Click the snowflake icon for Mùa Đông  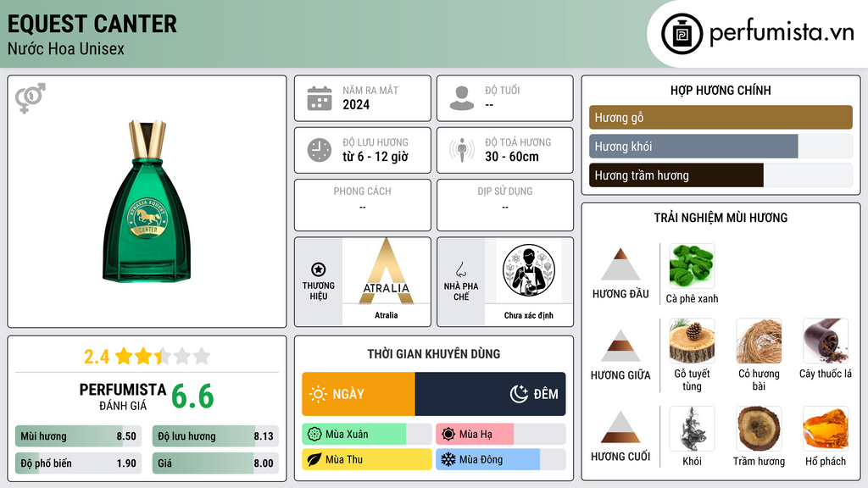point(448,460)
